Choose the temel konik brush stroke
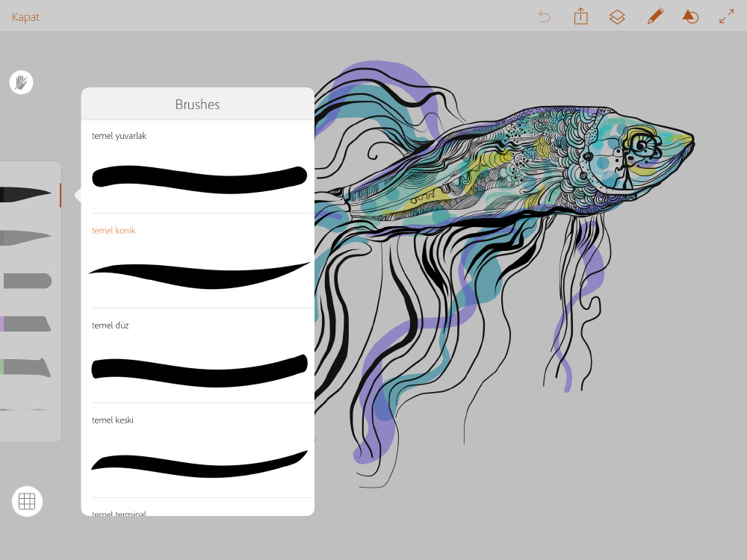The width and height of the screenshot is (747, 560). (x=199, y=276)
